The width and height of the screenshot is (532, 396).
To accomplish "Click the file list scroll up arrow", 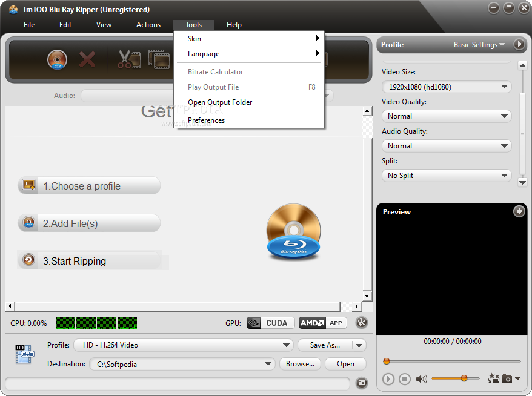I will [367, 111].
